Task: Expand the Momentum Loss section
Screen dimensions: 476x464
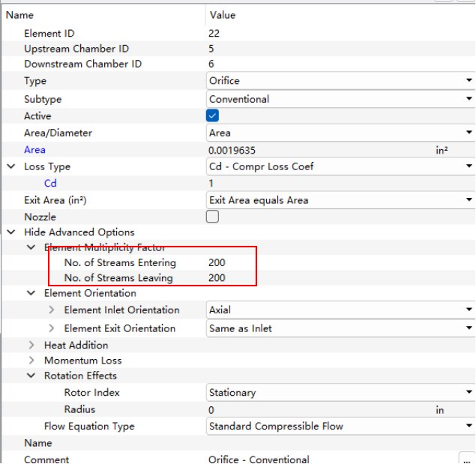Action: tap(31, 361)
